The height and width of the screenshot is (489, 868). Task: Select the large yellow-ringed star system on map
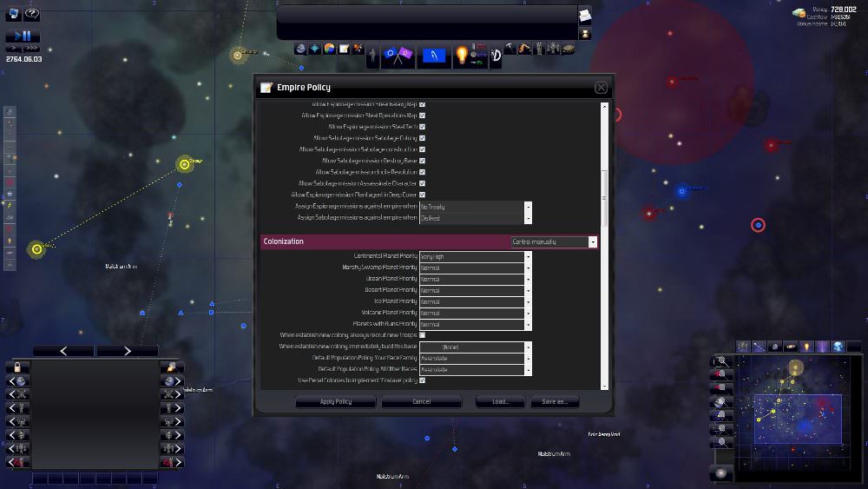pyautogui.click(x=184, y=164)
